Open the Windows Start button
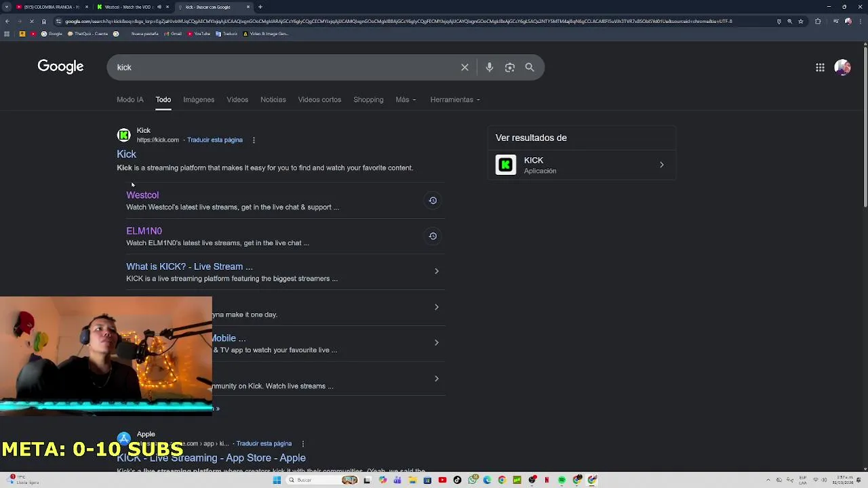 277,480
